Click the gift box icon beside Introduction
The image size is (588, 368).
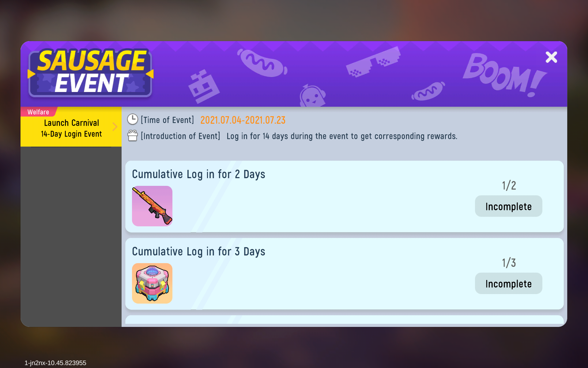coord(133,135)
